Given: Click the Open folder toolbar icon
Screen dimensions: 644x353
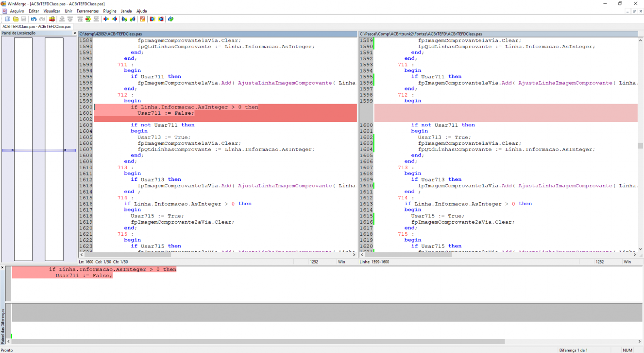Looking at the screenshot, I should (x=16, y=19).
